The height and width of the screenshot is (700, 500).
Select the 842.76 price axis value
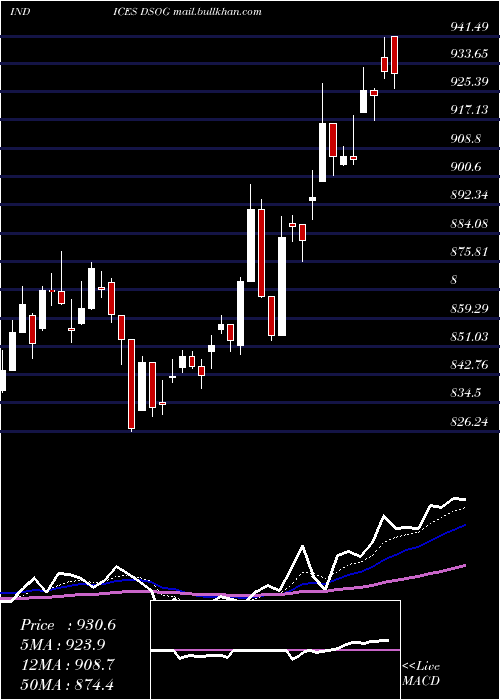click(x=469, y=366)
